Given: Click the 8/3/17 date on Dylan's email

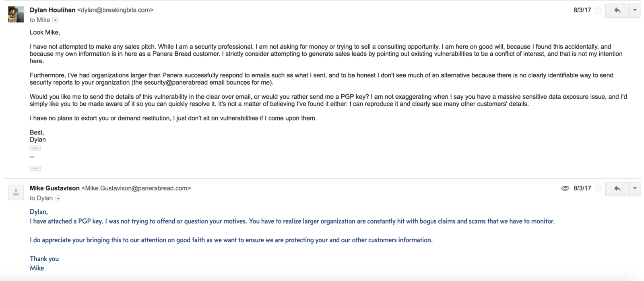Looking at the screenshot, I should (582, 10).
